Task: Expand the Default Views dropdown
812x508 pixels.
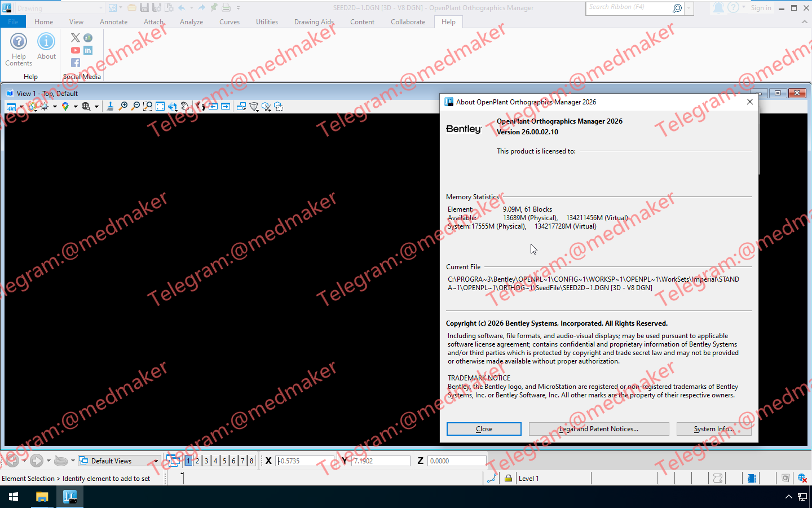Action: coord(156,461)
